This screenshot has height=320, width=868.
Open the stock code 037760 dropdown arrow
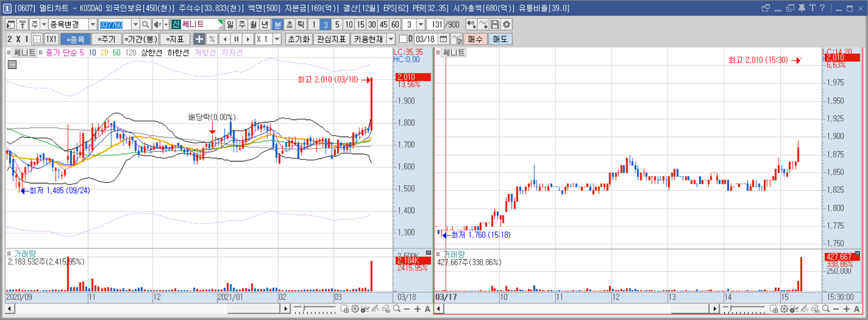point(135,24)
